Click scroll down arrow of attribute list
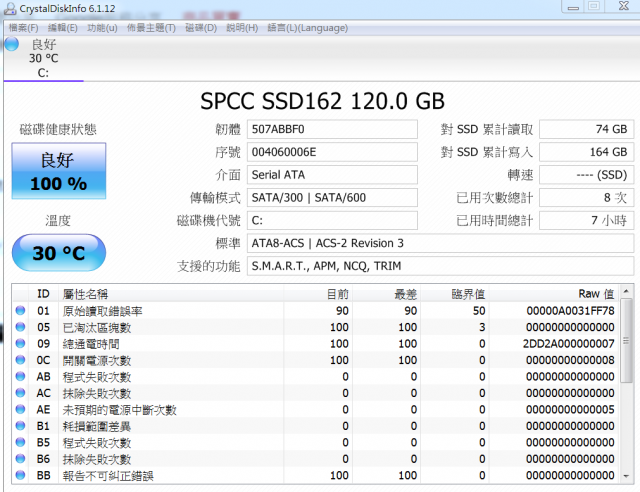Image resolution: width=640 pixels, height=492 pixels. click(x=626, y=476)
